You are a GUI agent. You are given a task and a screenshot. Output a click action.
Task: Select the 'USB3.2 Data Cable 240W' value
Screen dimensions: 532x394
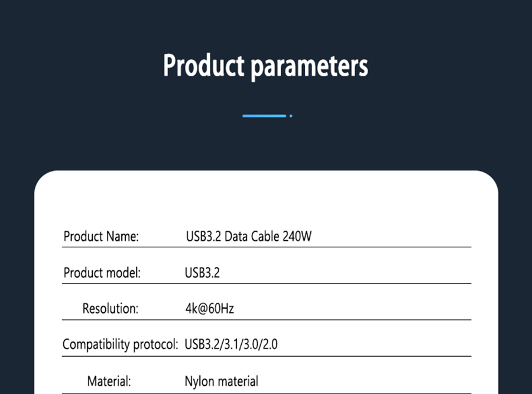[248, 237]
